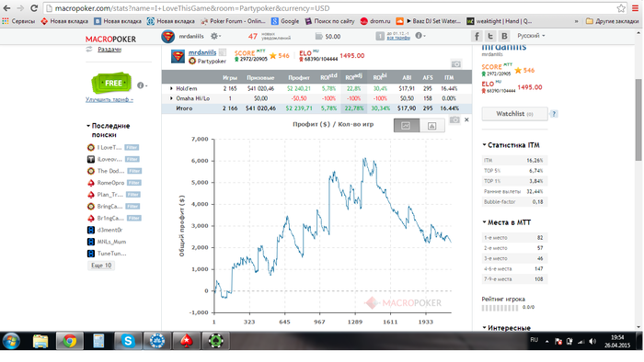Click the player rating progress bar
The width and height of the screenshot is (644, 362).
tap(500, 308)
